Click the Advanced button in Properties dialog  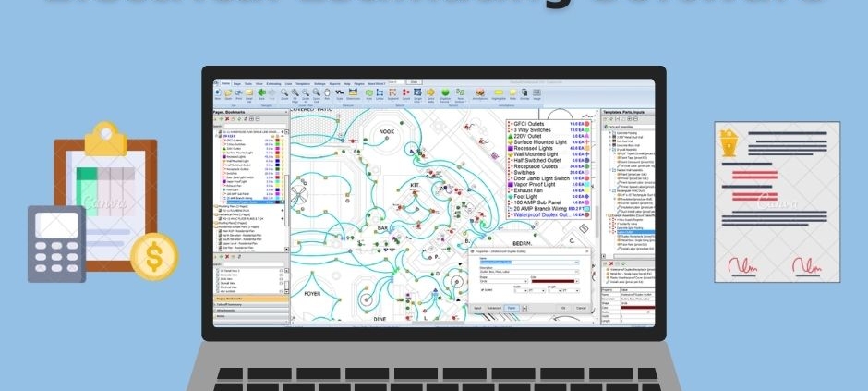point(494,308)
